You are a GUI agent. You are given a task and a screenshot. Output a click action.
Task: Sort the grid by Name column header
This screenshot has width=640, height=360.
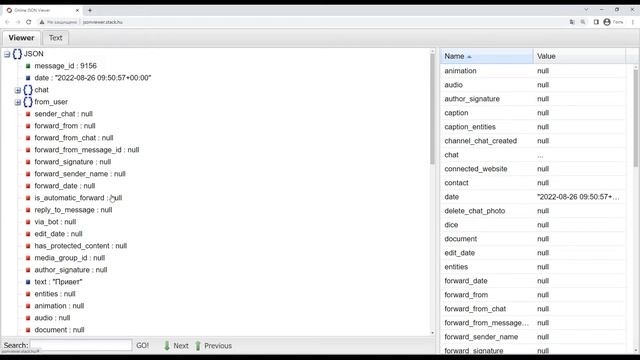487,56
